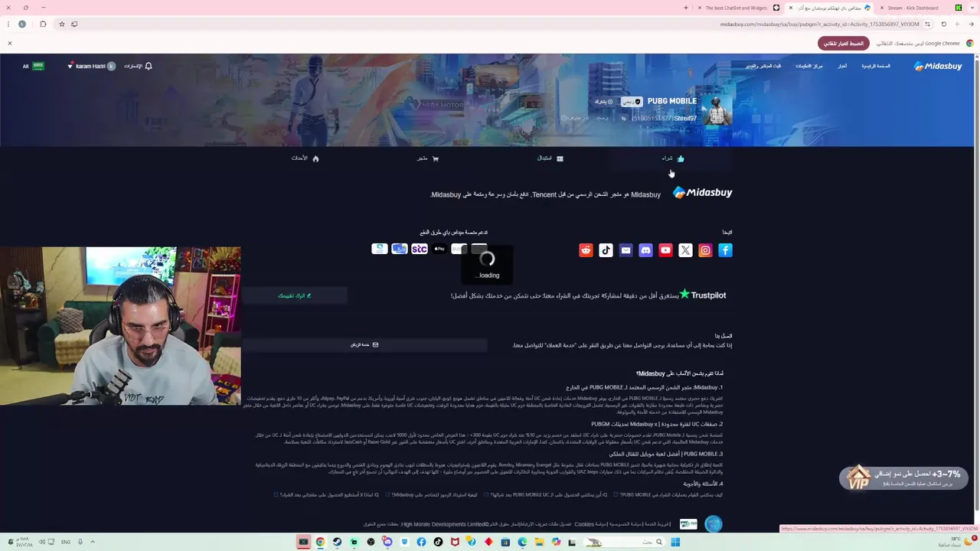Open a new Chrome tab

(x=686, y=8)
